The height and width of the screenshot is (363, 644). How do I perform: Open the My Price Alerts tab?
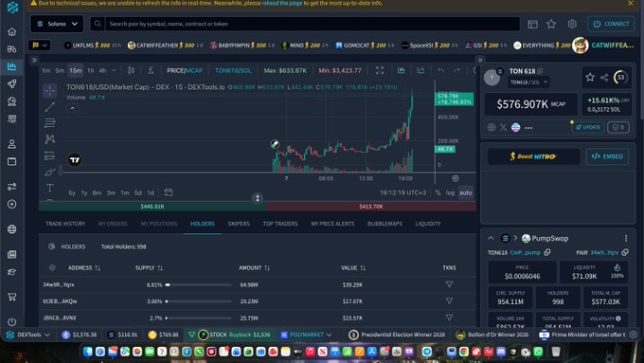332,224
